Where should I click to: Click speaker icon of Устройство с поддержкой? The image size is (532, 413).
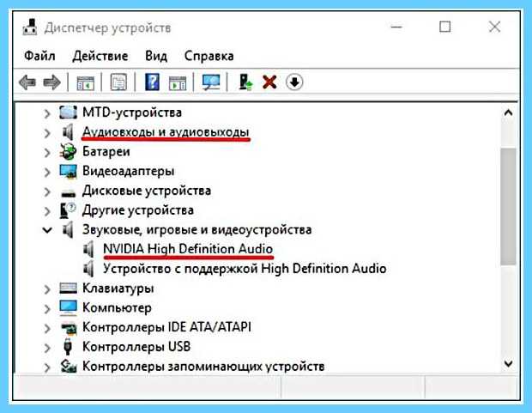click(x=89, y=269)
